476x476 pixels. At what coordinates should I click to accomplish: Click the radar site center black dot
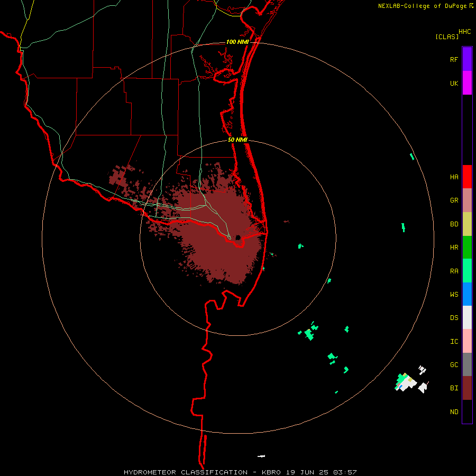[238, 237]
